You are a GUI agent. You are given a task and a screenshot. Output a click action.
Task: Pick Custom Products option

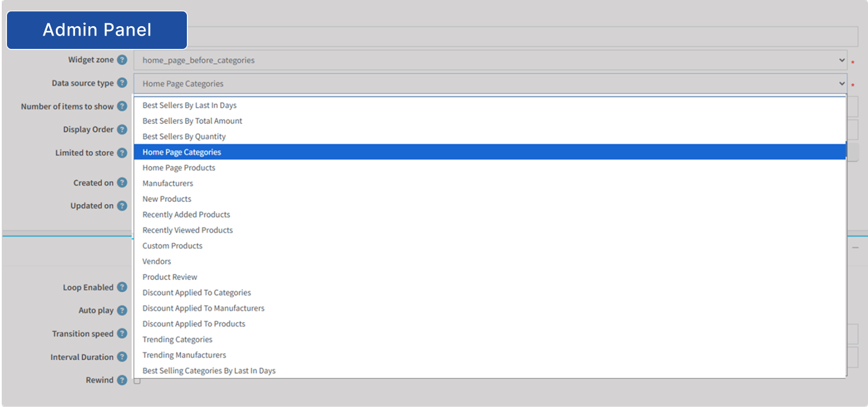coord(490,246)
